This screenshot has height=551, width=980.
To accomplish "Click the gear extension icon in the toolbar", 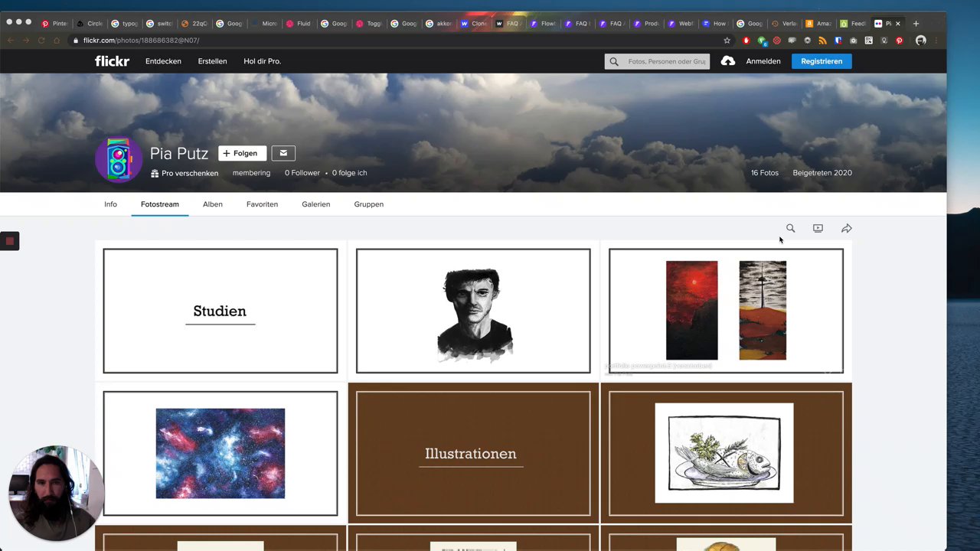I will (x=807, y=41).
